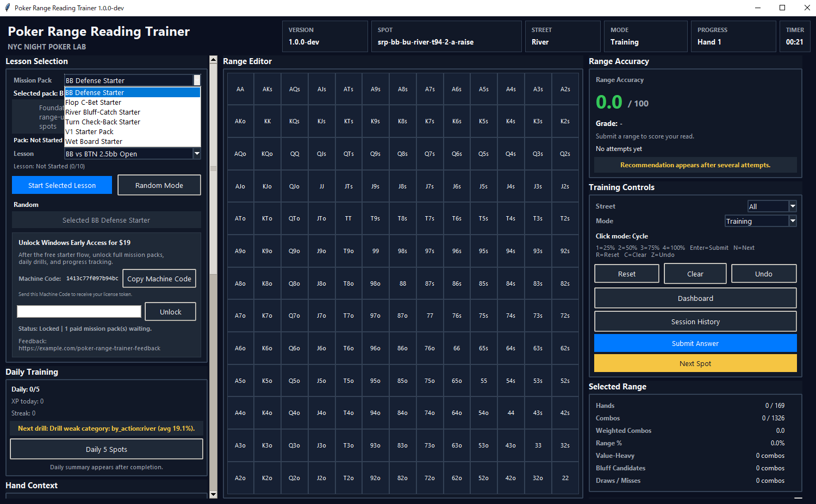Select the 32o cell
The width and height of the screenshot is (816, 504).
tap(538, 478)
